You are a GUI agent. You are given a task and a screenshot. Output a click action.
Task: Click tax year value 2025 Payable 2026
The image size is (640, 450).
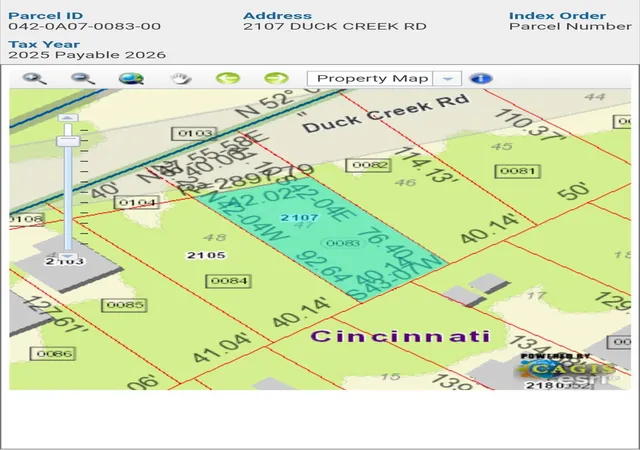coord(87,55)
